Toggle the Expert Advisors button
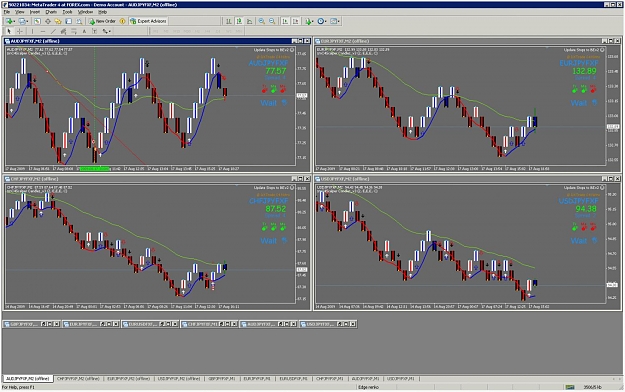 tap(148, 21)
